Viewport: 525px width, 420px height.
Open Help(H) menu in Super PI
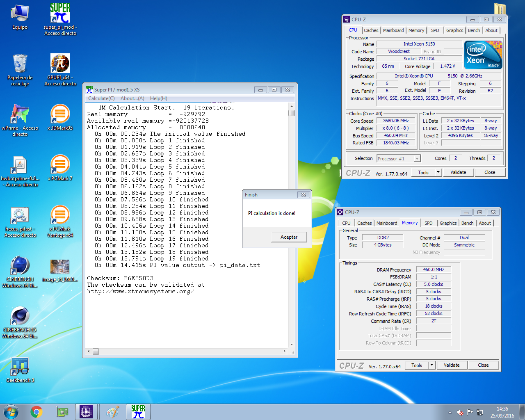(x=159, y=98)
